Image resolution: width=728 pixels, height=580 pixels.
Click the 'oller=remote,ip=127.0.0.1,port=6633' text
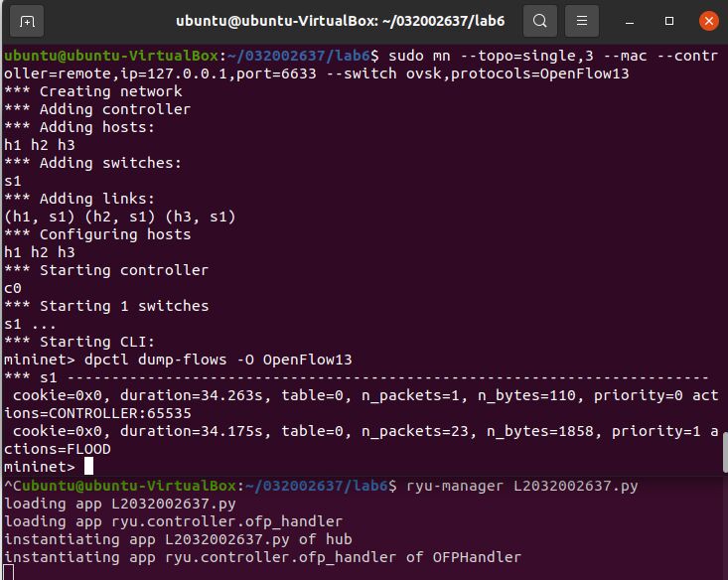point(160,73)
